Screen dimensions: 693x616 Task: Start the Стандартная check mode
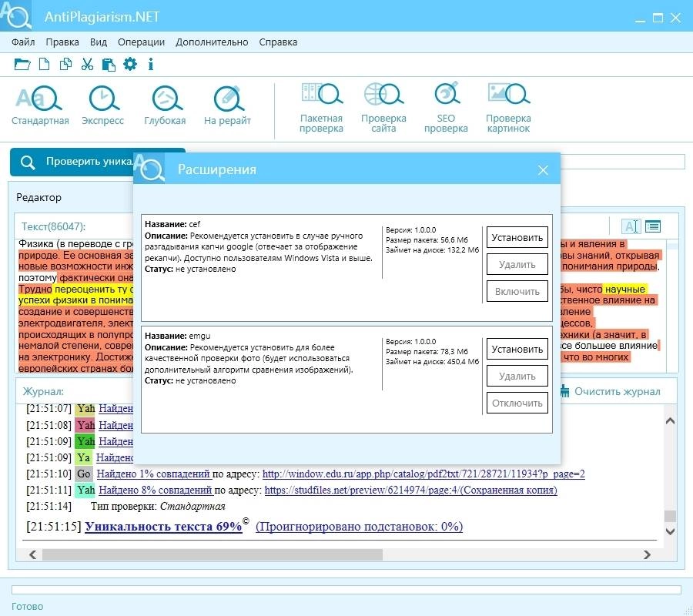(40, 106)
